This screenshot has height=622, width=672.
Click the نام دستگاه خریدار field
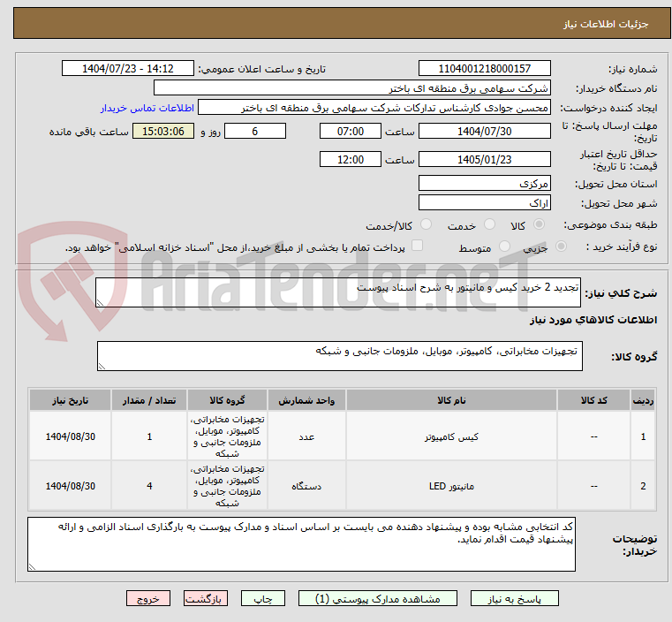(x=351, y=87)
